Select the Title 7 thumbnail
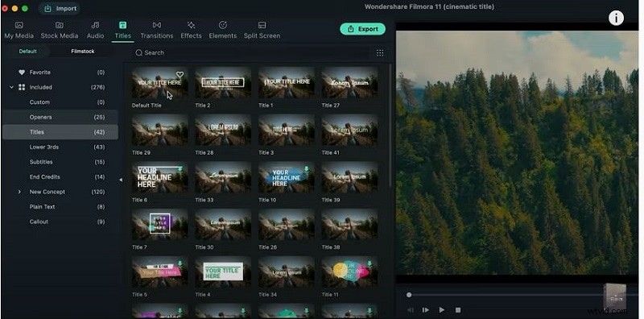This screenshot has height=319, width=644. pyautogui.click(x=159, y=225)
